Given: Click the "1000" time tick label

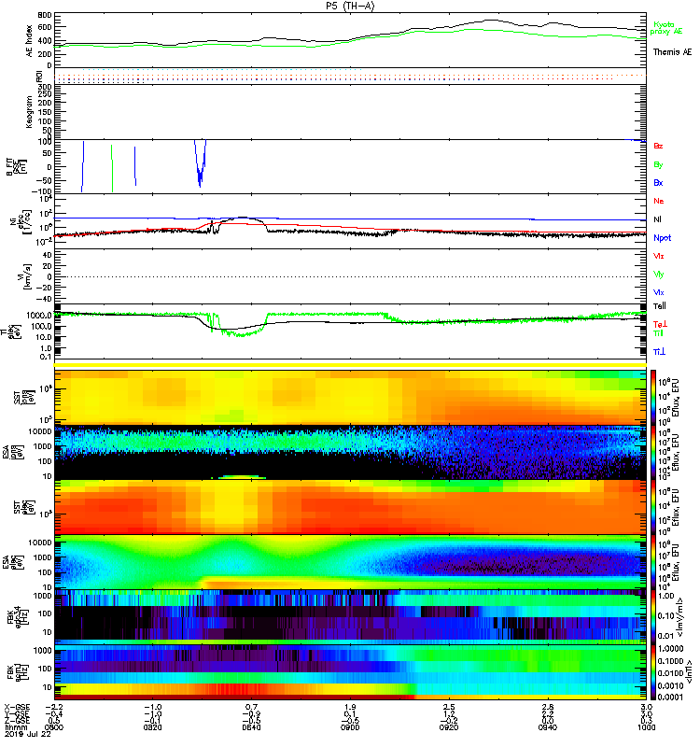Looking at the screenshot, I should click(x=646, y=727).
